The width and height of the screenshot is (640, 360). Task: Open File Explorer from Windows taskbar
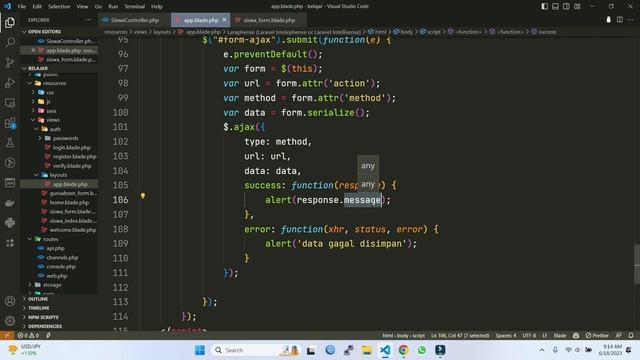[367, 350]
